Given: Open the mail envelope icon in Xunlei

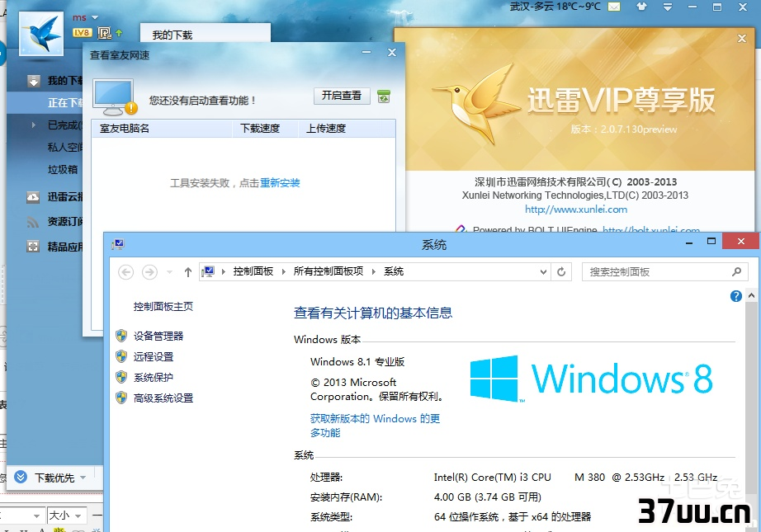Looking at the screenshot, I should pos(614,7).
